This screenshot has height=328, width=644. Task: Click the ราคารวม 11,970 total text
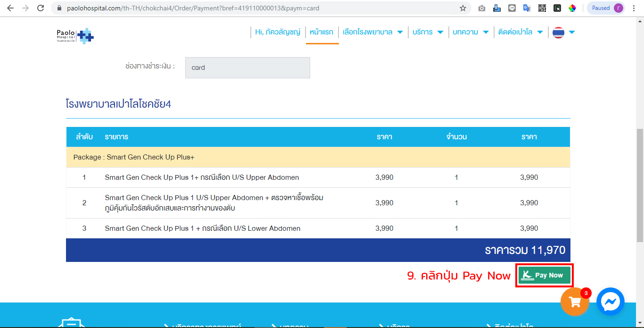click(x=525, y=250)
